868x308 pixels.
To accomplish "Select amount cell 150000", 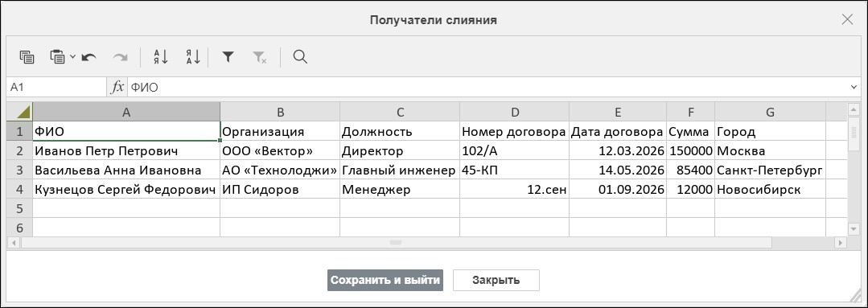I will coord(691,151).
